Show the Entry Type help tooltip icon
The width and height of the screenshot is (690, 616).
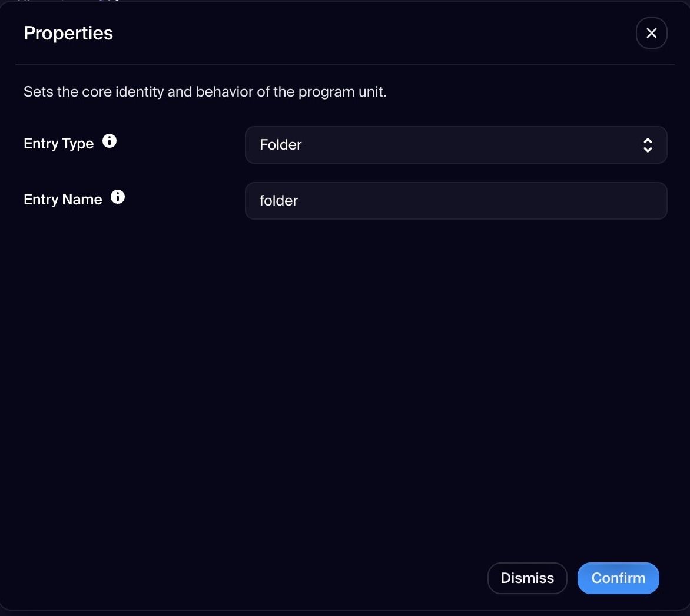coord(110,141)
